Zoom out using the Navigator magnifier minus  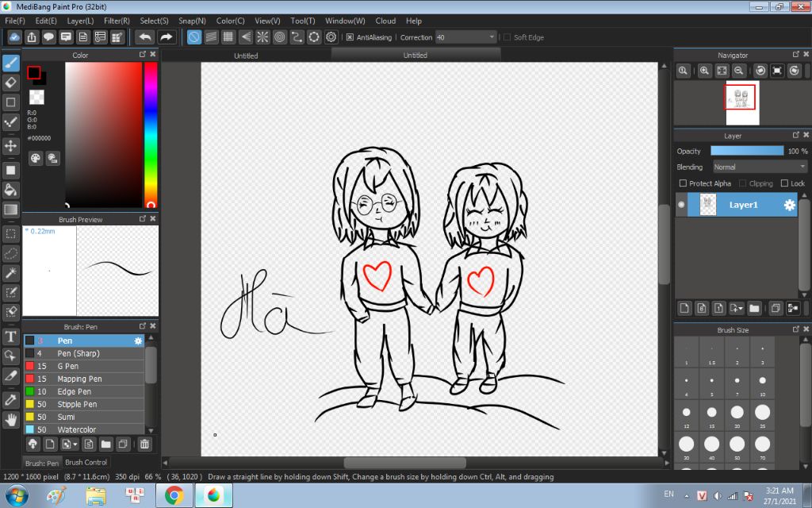point(739,71)
